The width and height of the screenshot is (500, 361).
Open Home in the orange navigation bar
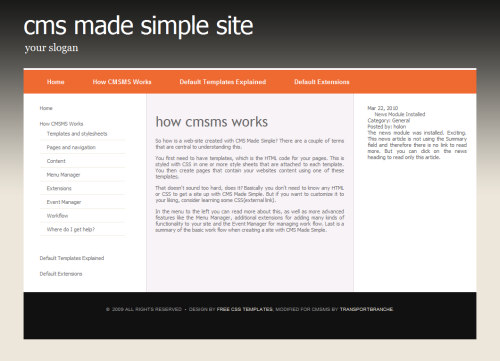point(55,82)
